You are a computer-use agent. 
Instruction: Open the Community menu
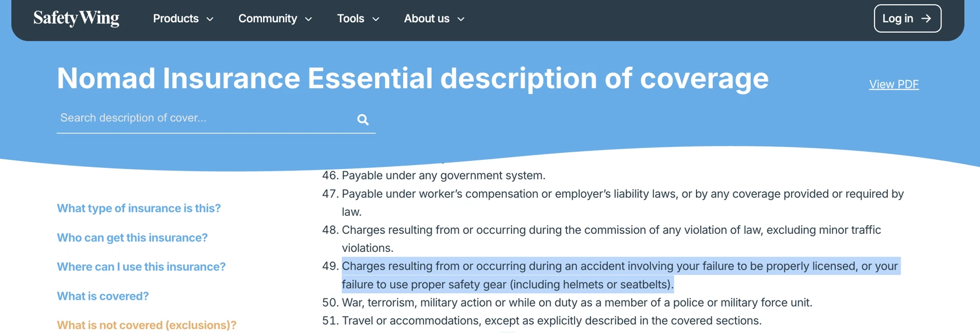point(275,19)
